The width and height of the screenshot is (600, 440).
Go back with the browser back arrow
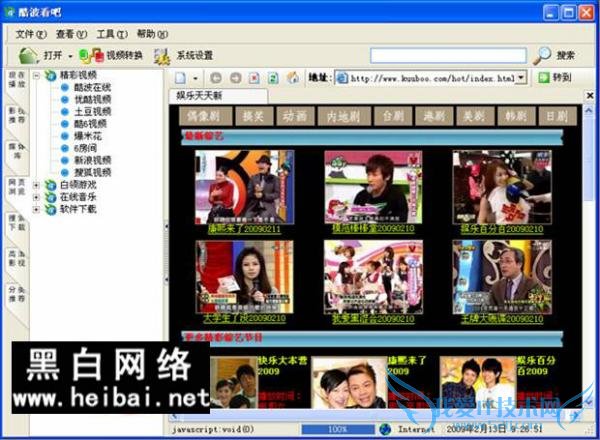[x=216, y=78]
